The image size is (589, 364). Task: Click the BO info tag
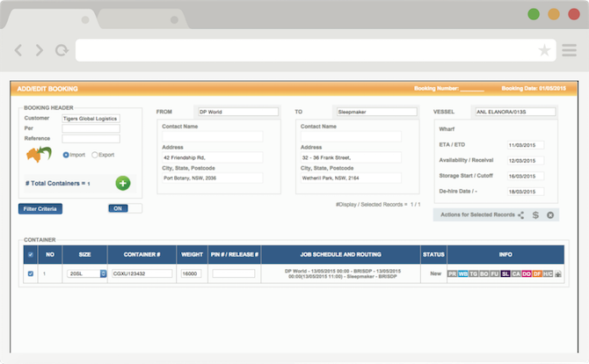[484, 273]
